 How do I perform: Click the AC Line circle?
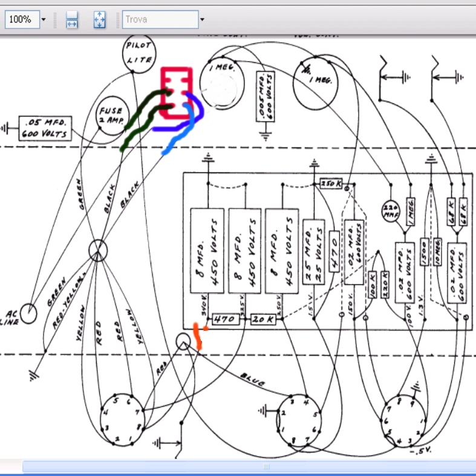28,313
